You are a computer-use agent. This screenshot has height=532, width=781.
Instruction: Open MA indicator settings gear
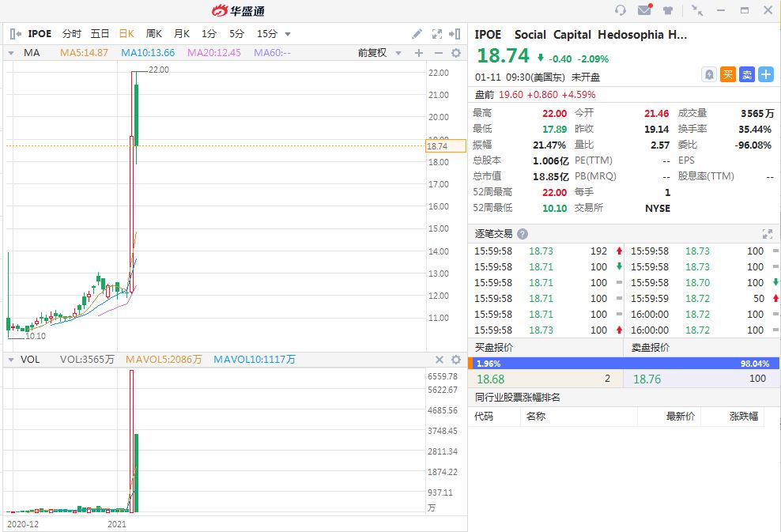[x=455, y=53]
